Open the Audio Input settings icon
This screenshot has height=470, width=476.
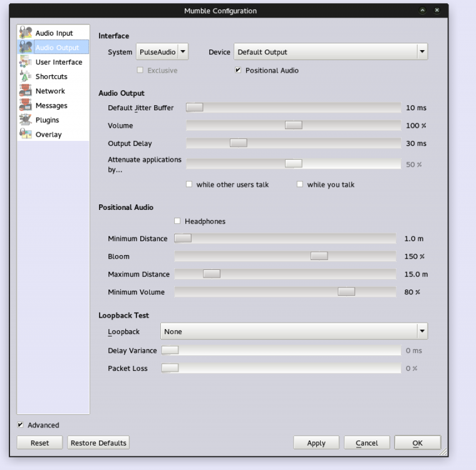(x=26, y=34)
